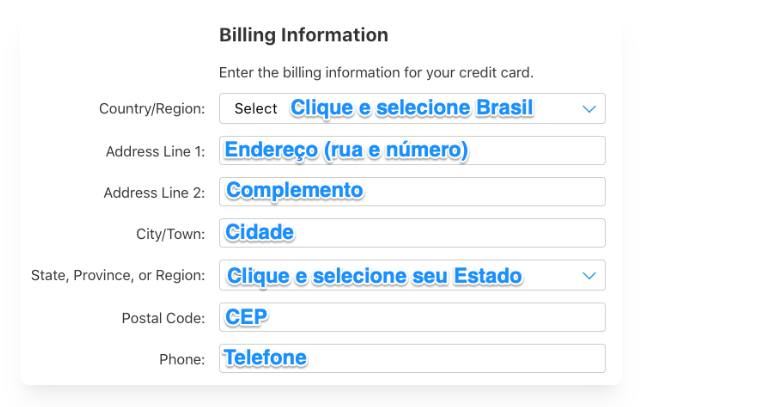Click the "City/Town:" label
The image size is (777, 407).
coord(170,234)
